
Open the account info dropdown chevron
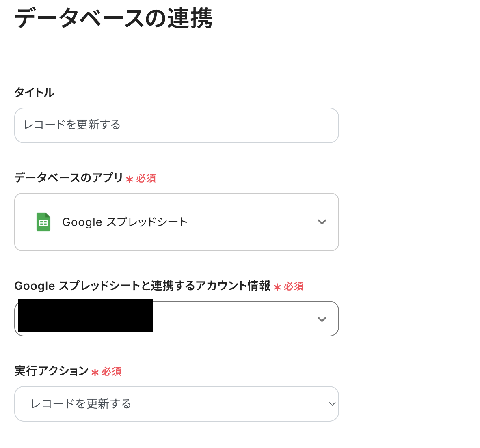[x=322, y=319]
